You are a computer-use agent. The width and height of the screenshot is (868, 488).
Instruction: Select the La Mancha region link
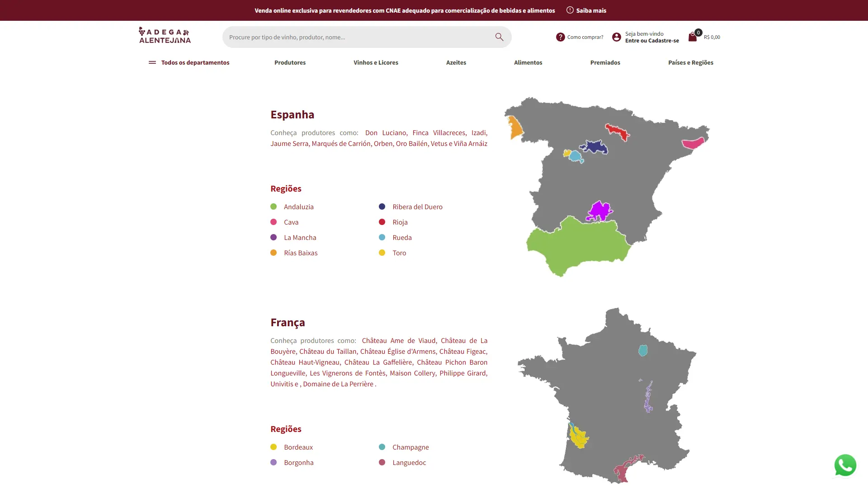tap(300, 237)
